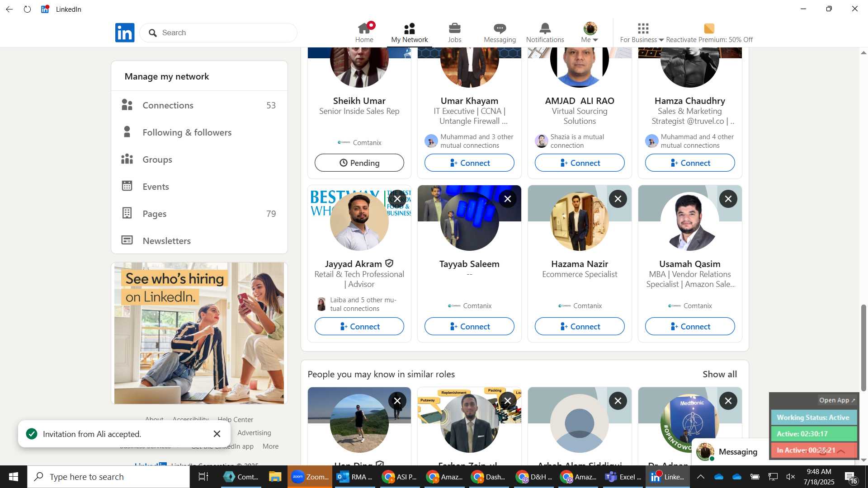Connect with AMJAD ALI RAO
The height and width of the screenshot is (488, 868).
(x=580, y=163)
